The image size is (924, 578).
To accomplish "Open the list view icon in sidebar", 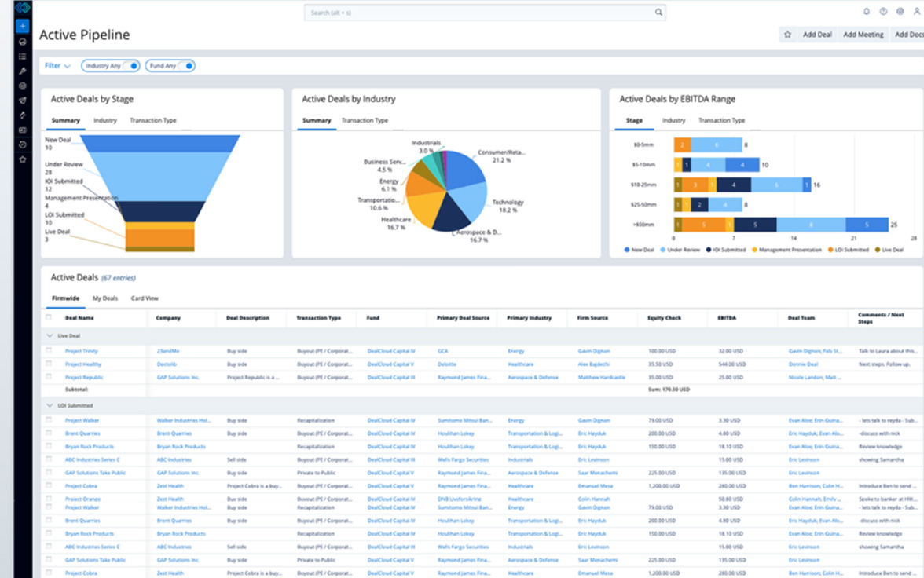I will [22, 57].
